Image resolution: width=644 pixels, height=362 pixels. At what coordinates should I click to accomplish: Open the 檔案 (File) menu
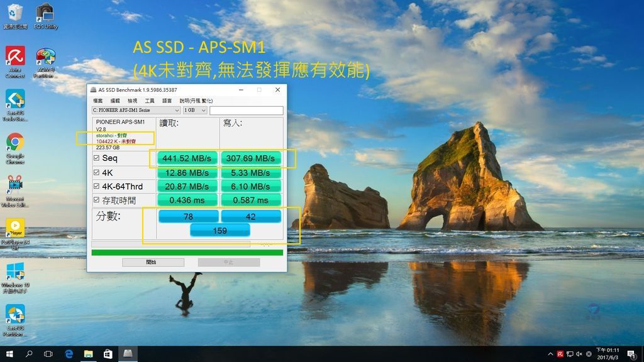click(97, 101)
